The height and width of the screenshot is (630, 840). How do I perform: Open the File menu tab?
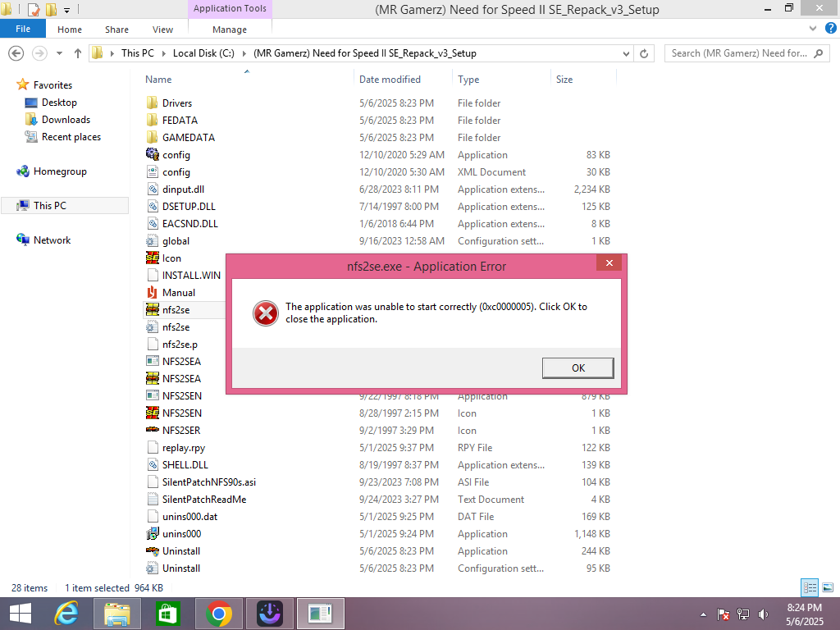coord(22,29)
